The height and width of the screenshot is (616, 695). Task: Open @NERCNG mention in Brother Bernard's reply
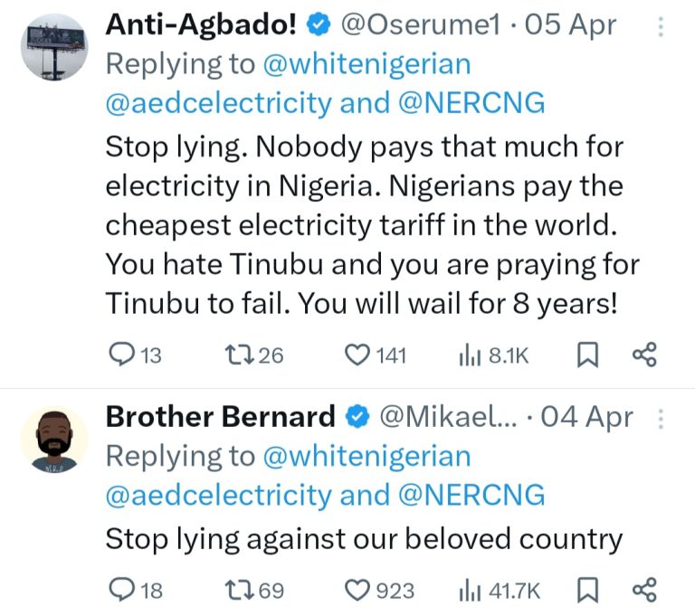(471, 495)
